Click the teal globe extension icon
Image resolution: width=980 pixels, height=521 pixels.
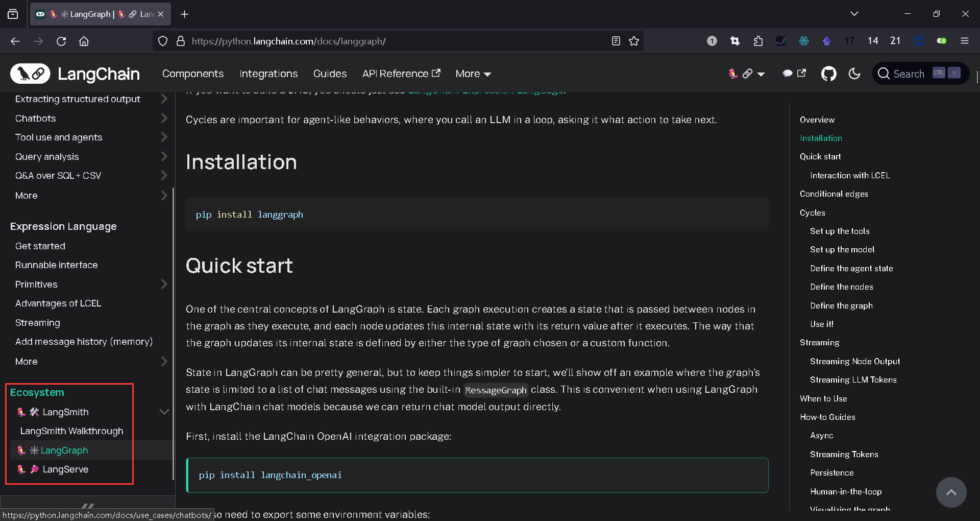tap(804, 41)
